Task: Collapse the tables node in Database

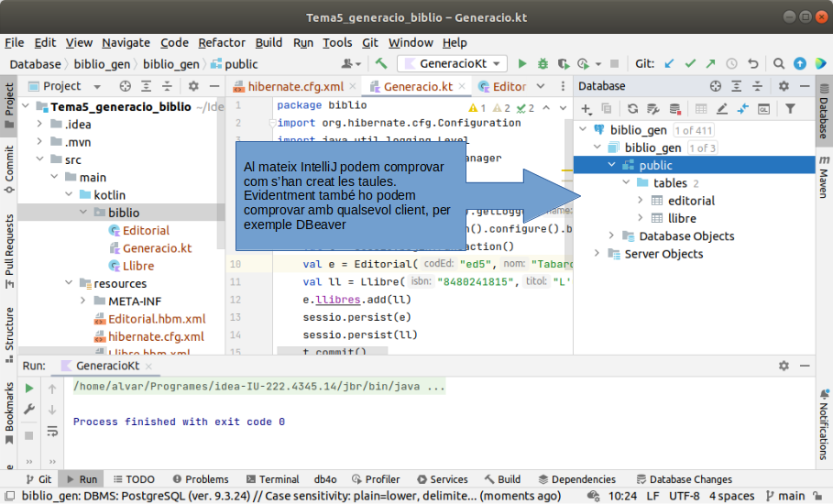Action: click(626, 182)
